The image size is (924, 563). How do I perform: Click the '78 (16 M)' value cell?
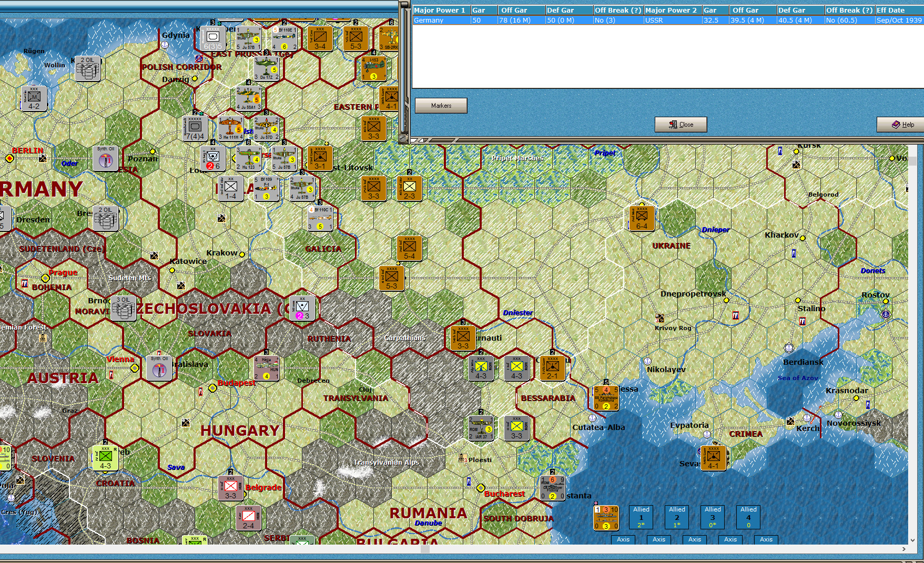pos(521,20)
